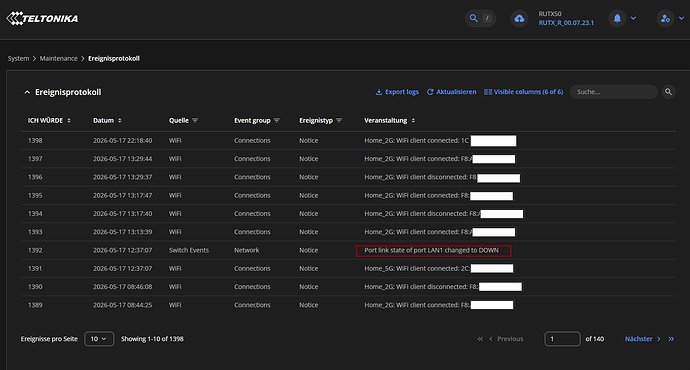Open Visible columns (6 of 6) selector
The image size is (690, 370).
(x=523, y=92)
